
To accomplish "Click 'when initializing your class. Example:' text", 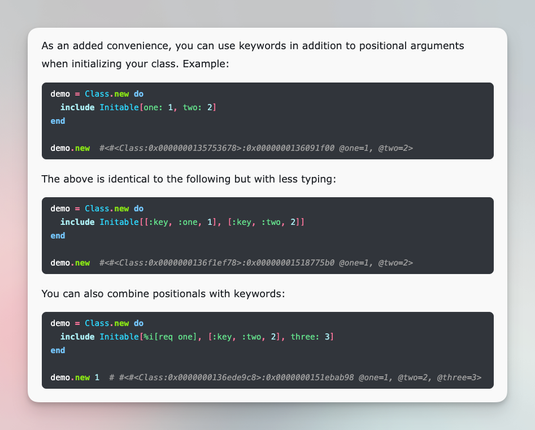I will [135, 64].
